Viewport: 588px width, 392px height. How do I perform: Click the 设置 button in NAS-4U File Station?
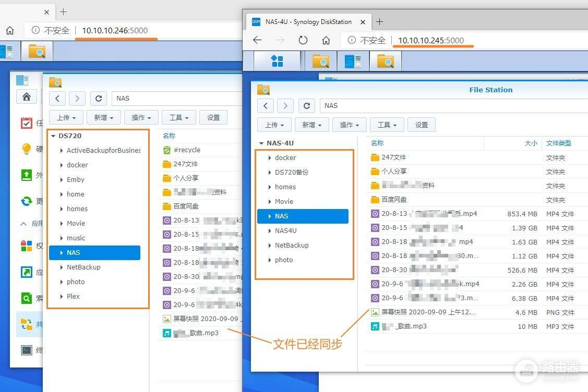pos(421,125)
